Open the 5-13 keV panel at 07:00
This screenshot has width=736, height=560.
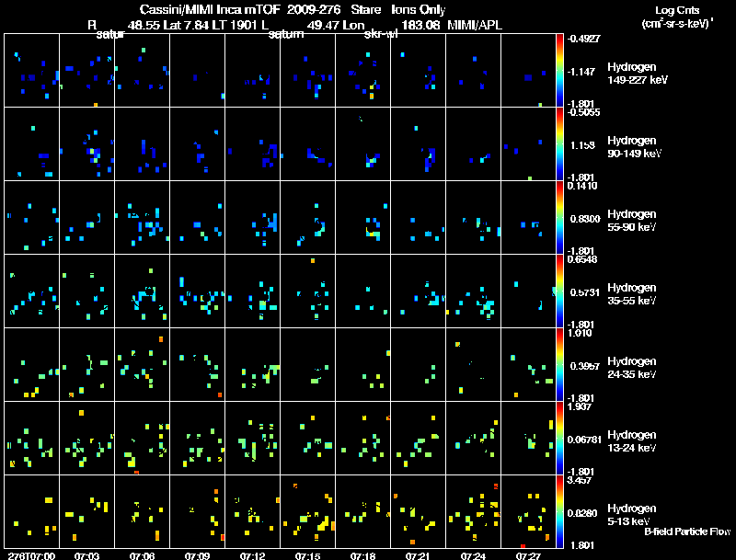pyautogui.click(x=31, y=511)
